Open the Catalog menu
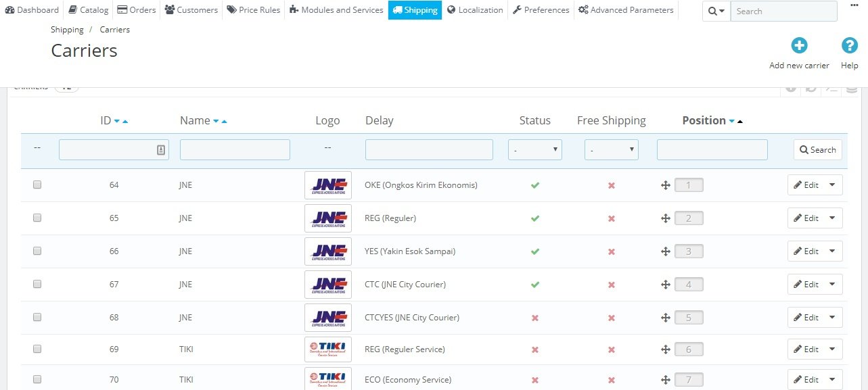Image resolution: width=868 pixels, height=390 pixels. 89,10
